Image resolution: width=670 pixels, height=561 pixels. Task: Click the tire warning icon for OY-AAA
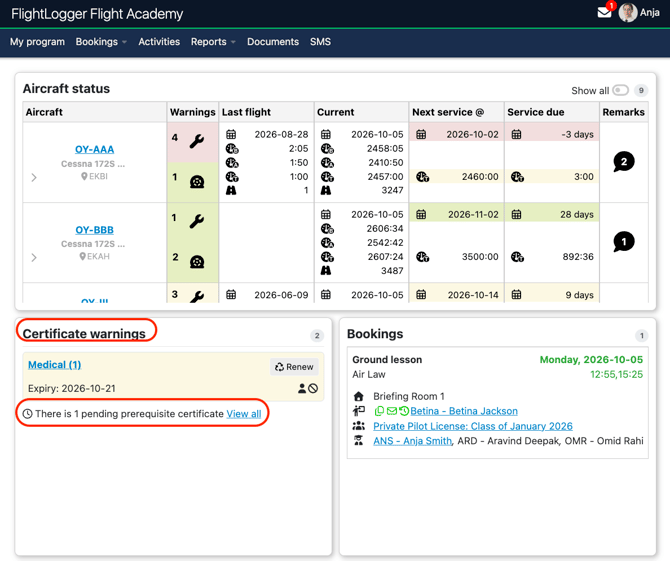point(197,182)
